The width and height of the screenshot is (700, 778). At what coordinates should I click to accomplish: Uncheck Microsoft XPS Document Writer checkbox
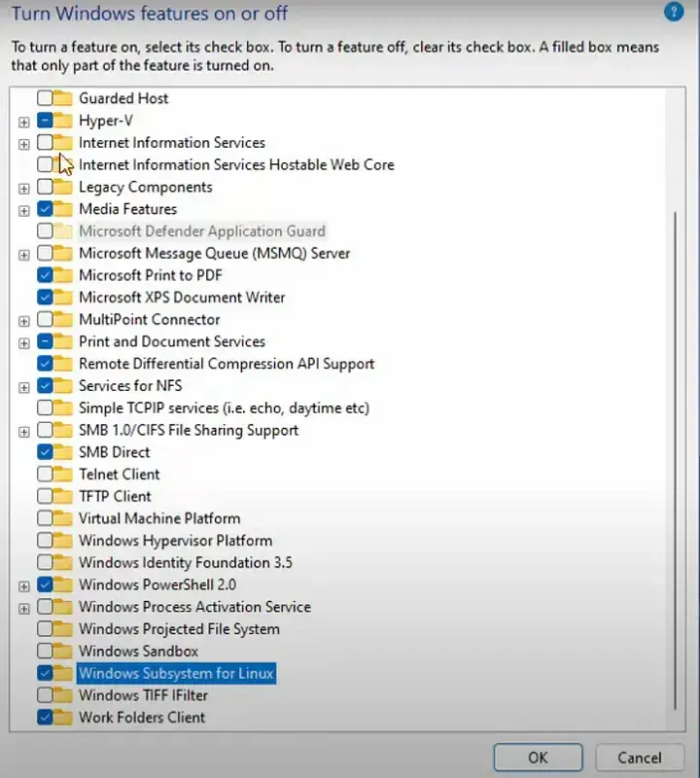click(x=45, y=298)
